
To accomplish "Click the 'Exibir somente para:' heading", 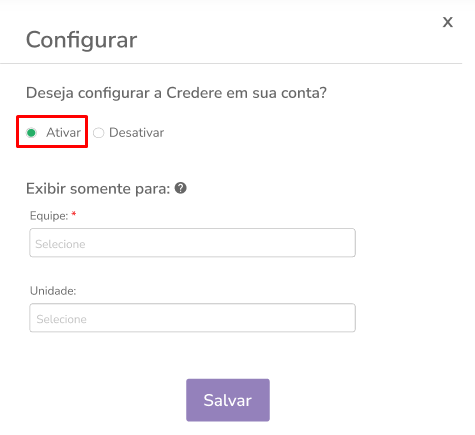I will pos(98,189).
